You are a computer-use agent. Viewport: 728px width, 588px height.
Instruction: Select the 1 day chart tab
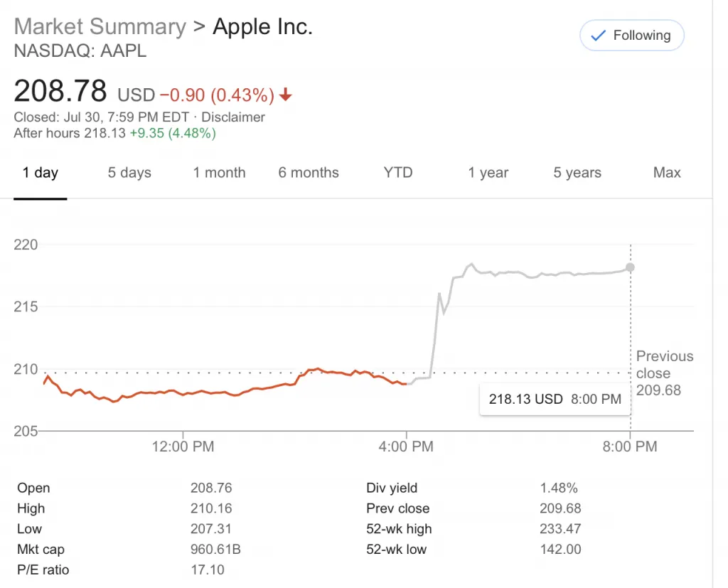point(41,173)
